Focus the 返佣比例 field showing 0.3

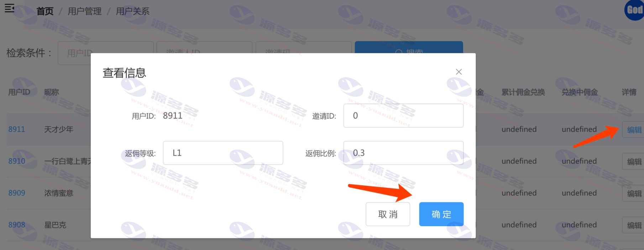coord(403,153)
